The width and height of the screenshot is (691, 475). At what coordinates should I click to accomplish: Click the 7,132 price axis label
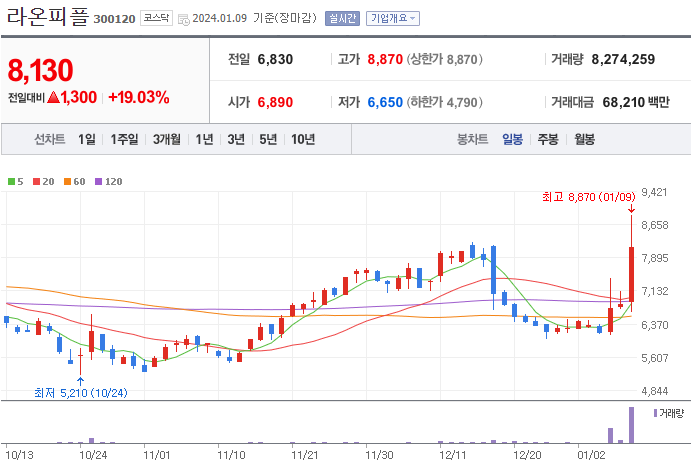[654, 291]
